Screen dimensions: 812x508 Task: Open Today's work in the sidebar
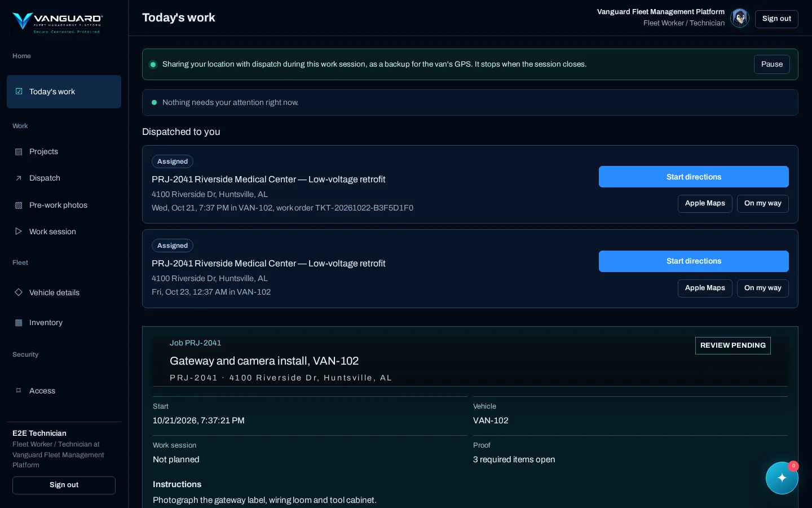pyautogui.click(x=64, y=91)
